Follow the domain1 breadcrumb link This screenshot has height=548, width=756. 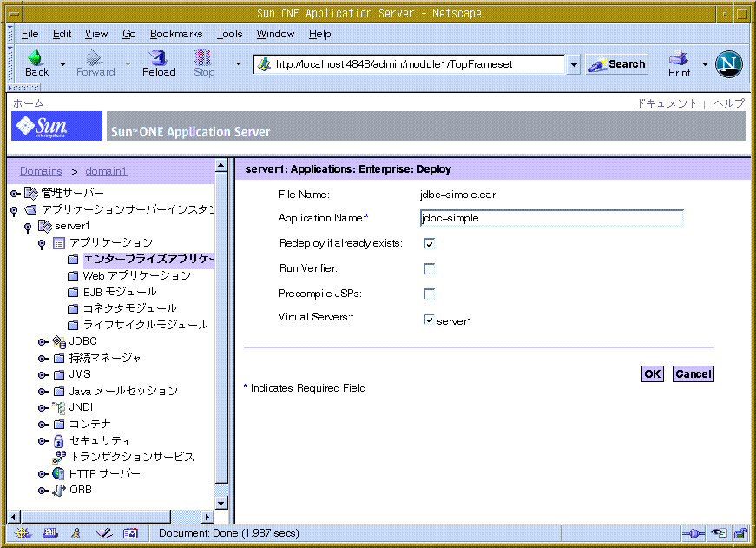point(106,171)
